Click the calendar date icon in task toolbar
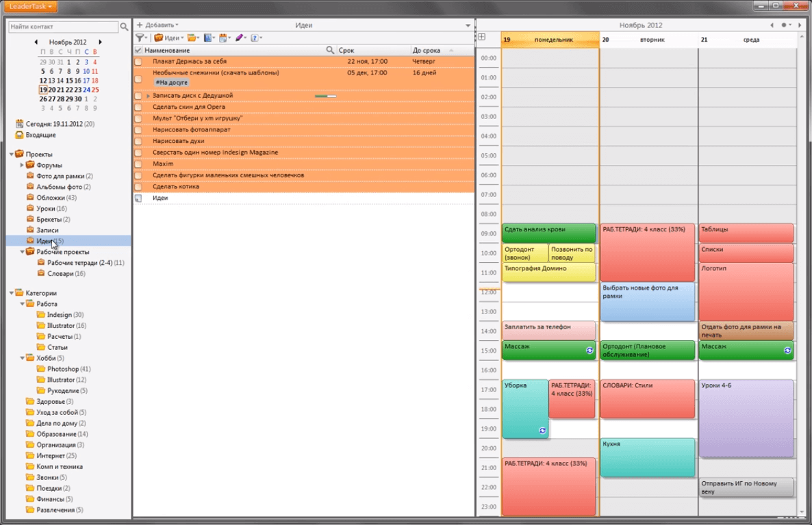The image size is (812, 525). pos(224,38)
